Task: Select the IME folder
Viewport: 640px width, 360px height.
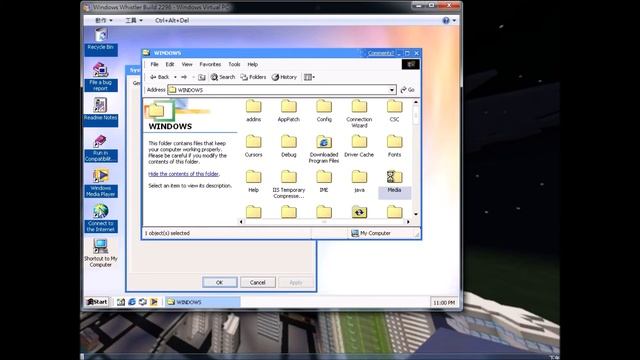Action: click(324, 182)
